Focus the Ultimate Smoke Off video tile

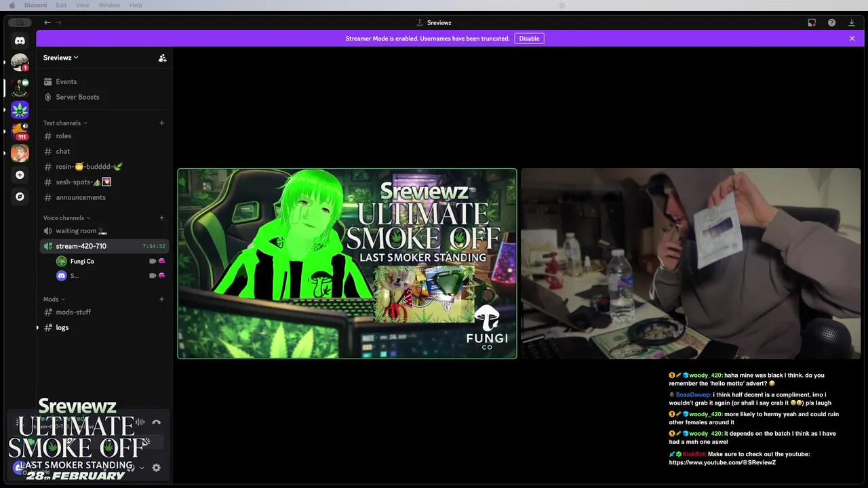tap(347, 264)
